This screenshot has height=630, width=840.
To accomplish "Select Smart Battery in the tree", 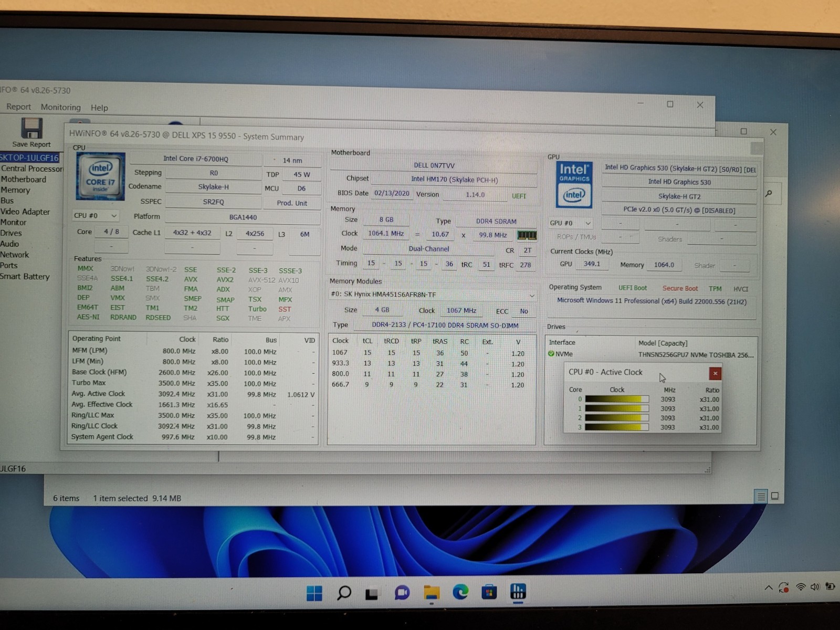I will click(x=25, y=276).
